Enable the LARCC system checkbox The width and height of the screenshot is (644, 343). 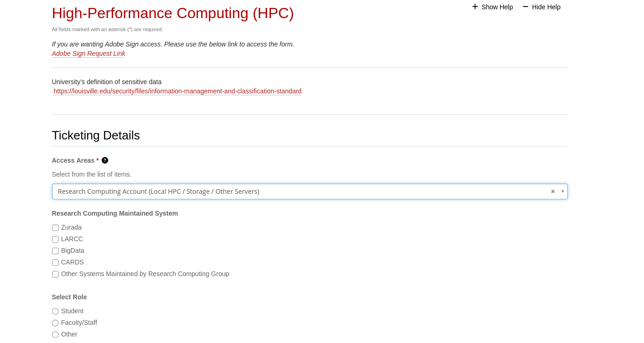[55, 239]
